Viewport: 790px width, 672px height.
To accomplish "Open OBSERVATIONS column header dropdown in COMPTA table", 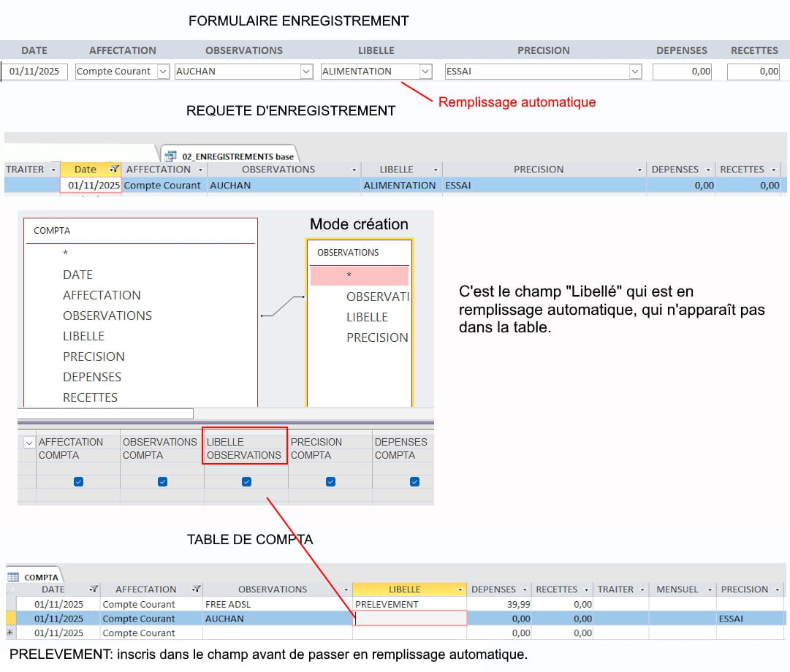I will click(346, 589).
